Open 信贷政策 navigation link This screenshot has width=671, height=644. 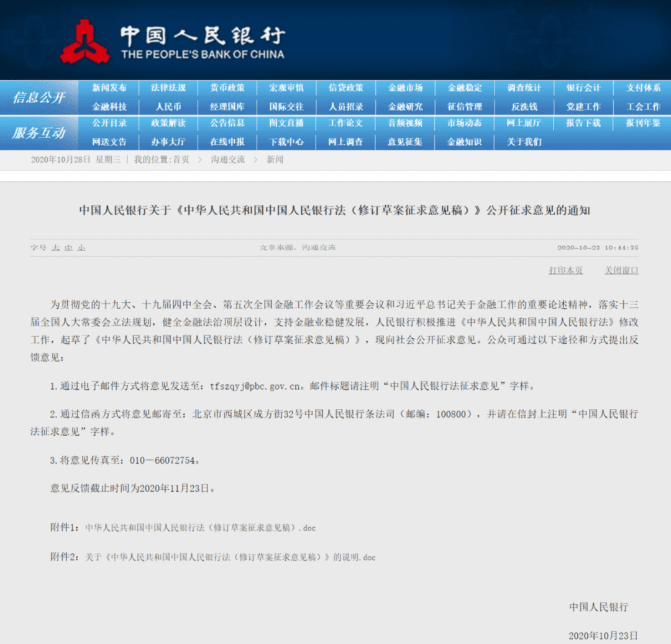346,88
